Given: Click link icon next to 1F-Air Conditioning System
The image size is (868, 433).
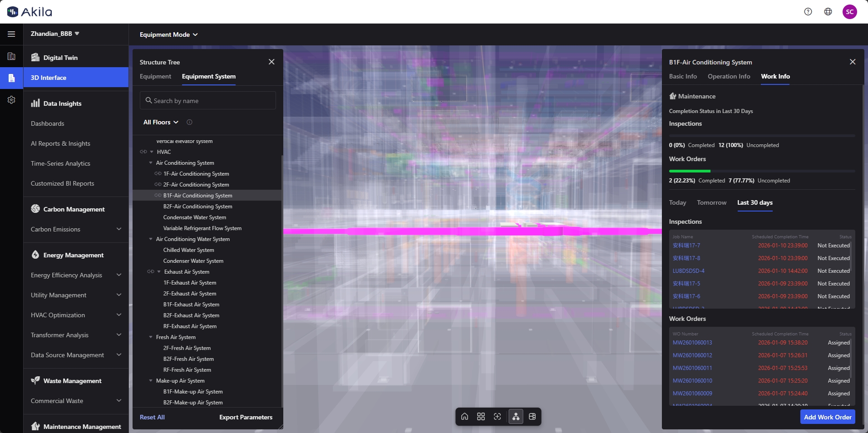Looking at the screenshot, I should (158, 174).
